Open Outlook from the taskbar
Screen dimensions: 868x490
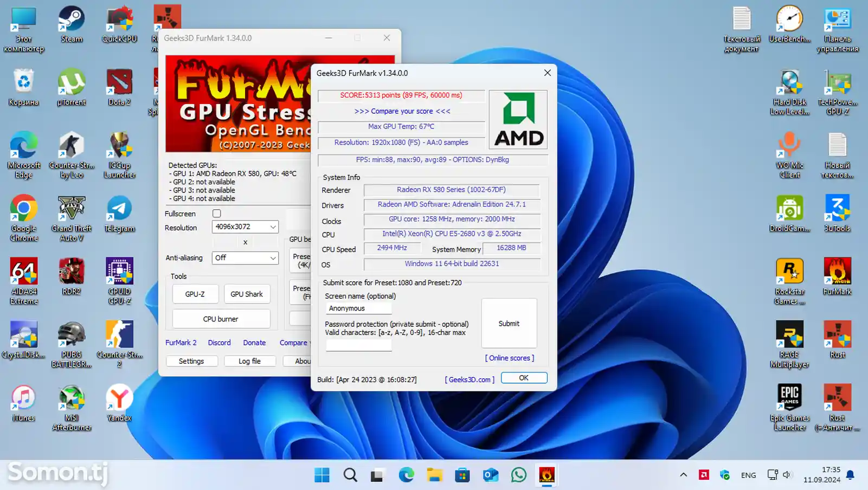tap(491, 475)
